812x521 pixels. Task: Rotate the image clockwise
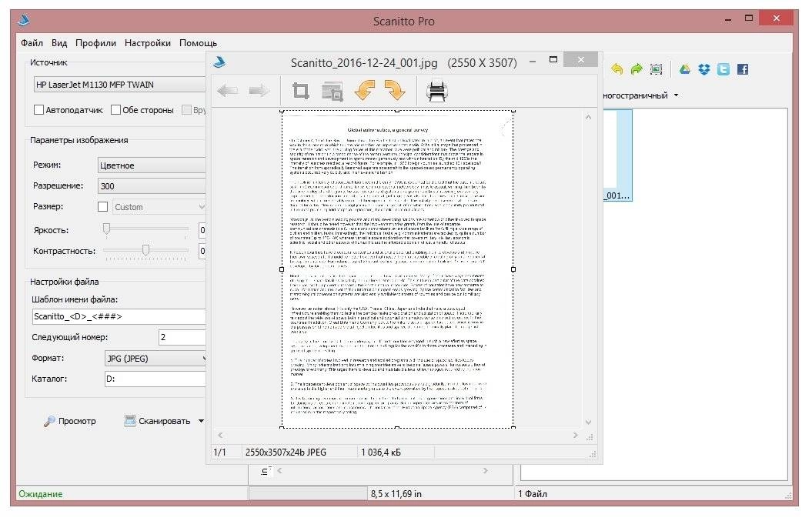[x=395, y=91]
